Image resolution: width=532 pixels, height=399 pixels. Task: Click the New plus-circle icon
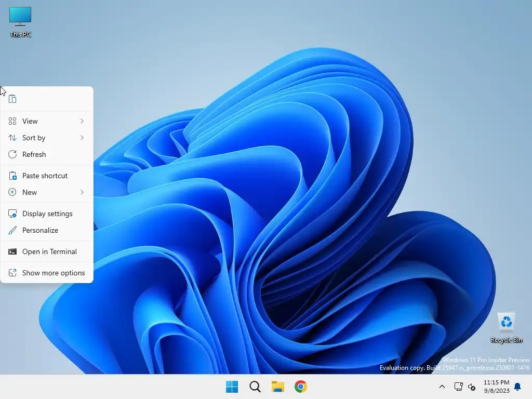pyautogui.click(x=12, y=192)
